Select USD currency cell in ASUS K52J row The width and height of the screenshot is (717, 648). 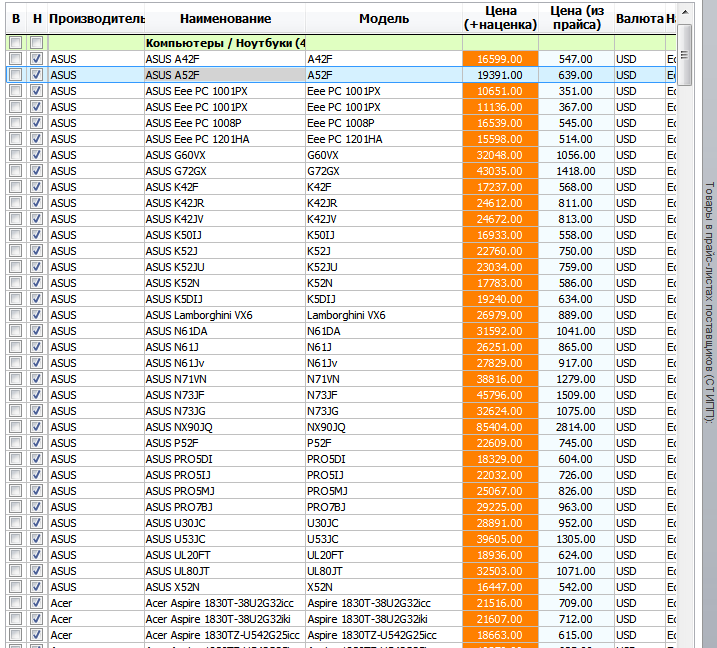(639, 251)
